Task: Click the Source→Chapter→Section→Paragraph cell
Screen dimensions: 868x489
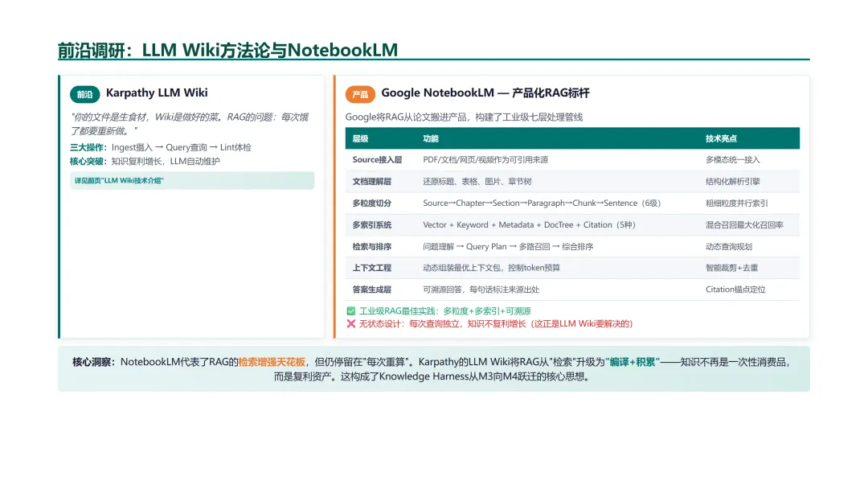Action: [x=542, y=203]
